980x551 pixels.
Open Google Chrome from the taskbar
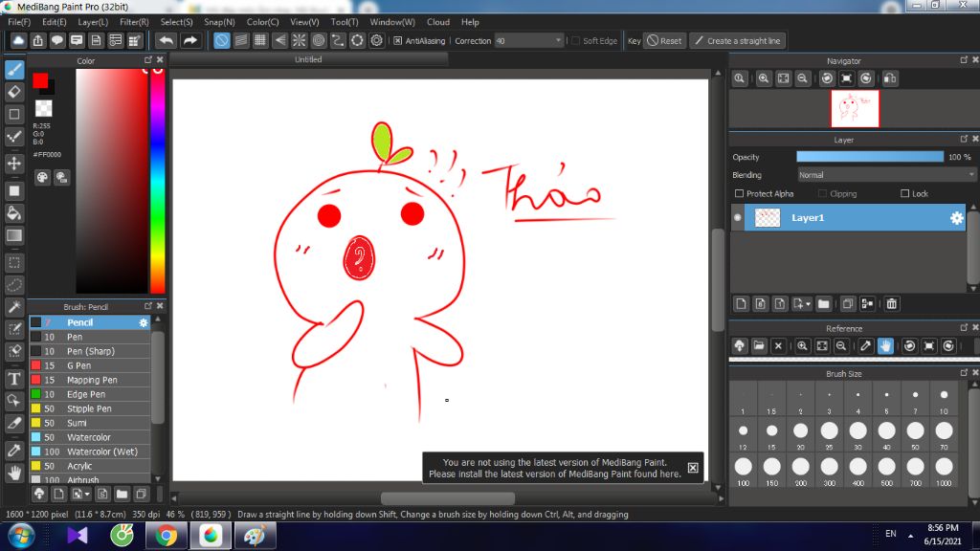pos(166,536)
